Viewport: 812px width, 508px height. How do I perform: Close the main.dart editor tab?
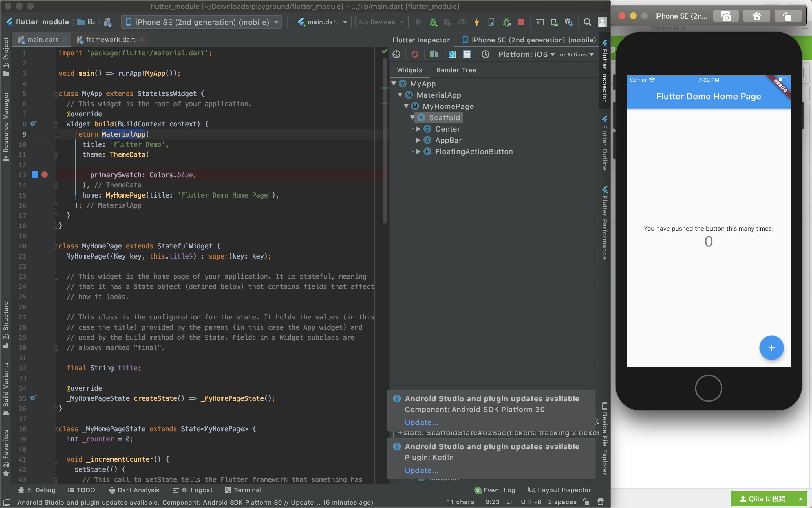tap(64, 40)
